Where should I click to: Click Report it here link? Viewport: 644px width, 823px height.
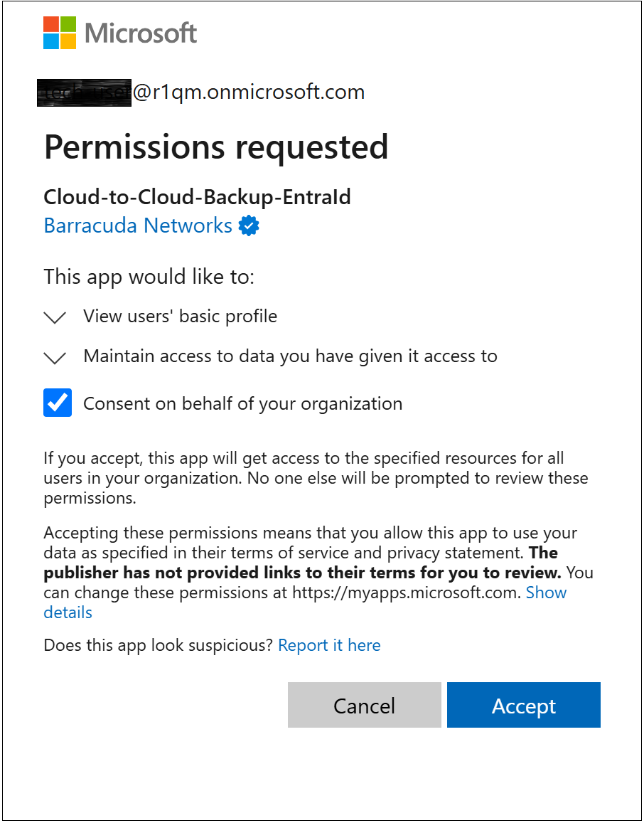pos(329,645)
